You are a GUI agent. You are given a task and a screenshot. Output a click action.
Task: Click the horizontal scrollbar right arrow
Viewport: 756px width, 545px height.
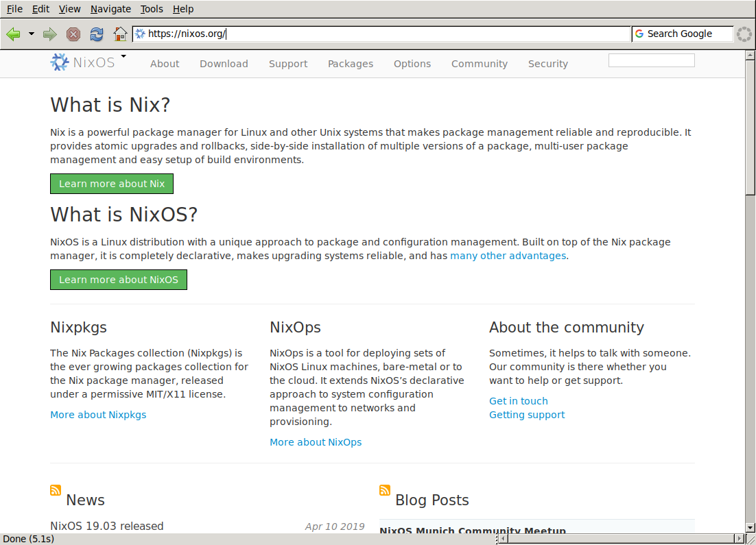[740, 538]
